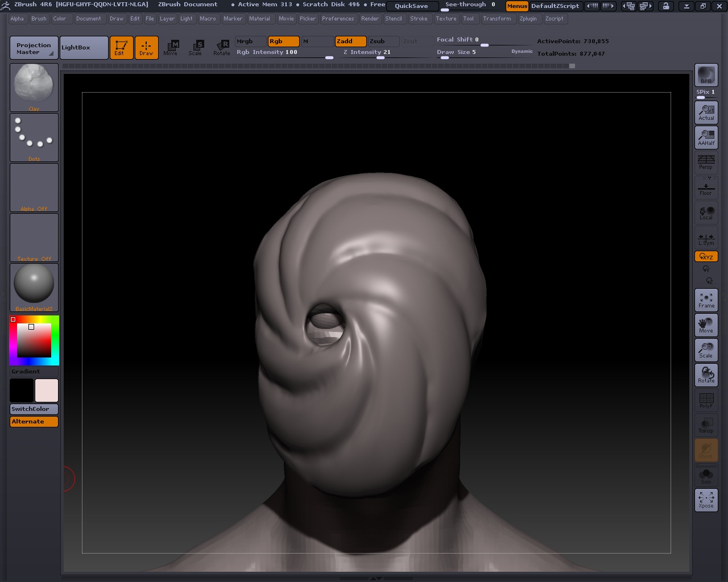Select Y-axis rotation mode
The width and height of the screenshot is (728, 582).
coord(706,268)
